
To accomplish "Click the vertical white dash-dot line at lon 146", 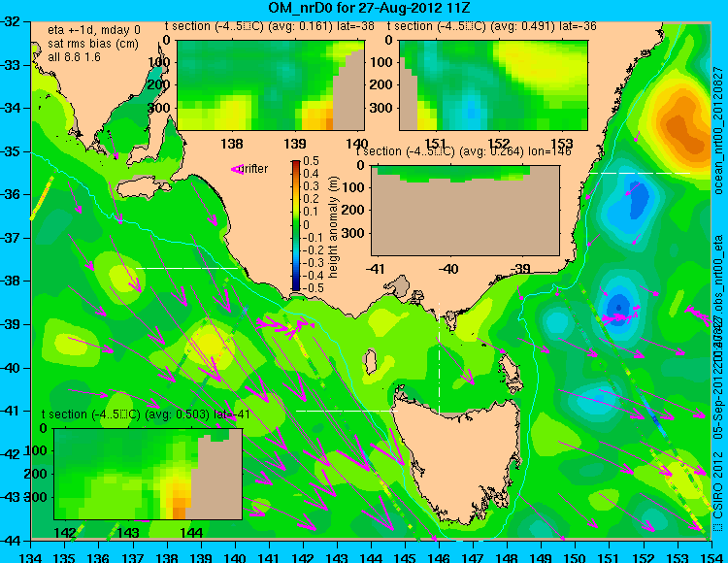I will 439,358.
